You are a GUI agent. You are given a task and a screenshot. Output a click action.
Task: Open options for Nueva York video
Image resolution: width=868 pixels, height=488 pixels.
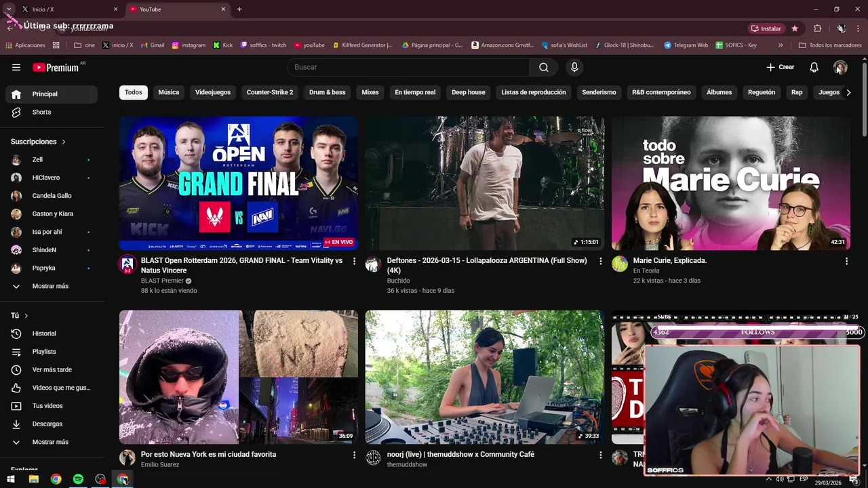click(354, 455)
